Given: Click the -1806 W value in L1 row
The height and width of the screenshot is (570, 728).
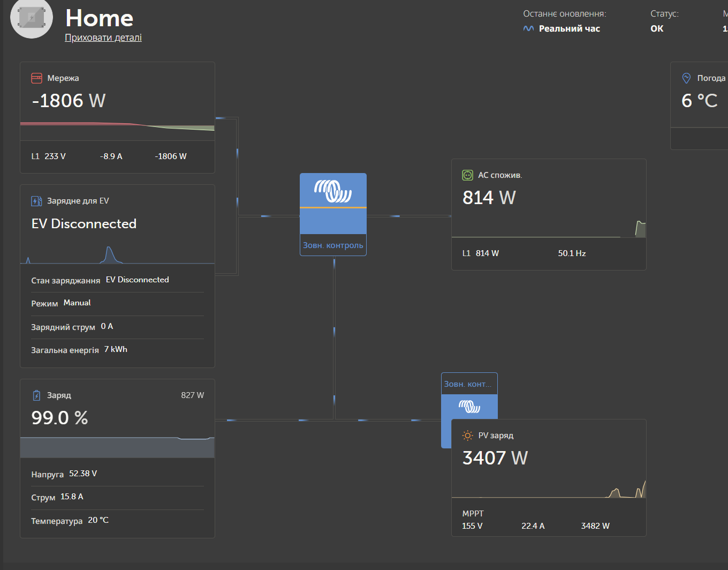Looking at the screenshot, I should 171,156.
